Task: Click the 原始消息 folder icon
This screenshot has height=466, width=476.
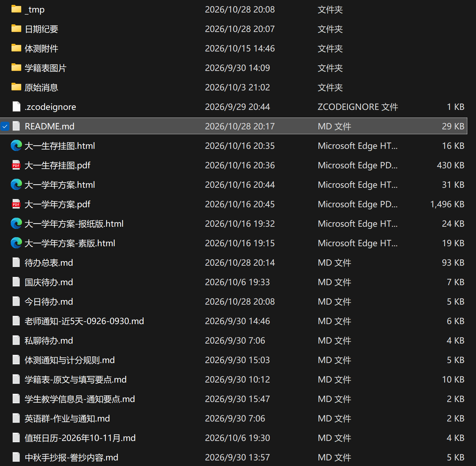Action: click(x=16, y=87)
